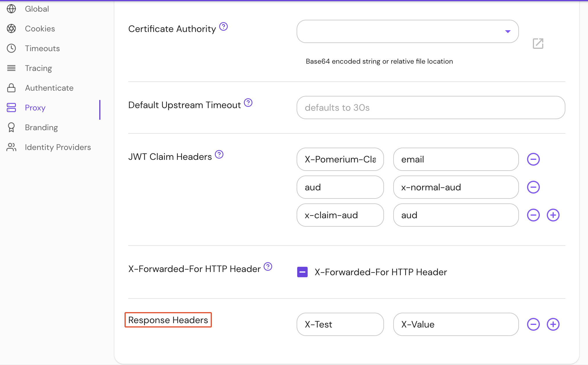
Task: Select the Proxy server icon
Action: coord(12,108)
